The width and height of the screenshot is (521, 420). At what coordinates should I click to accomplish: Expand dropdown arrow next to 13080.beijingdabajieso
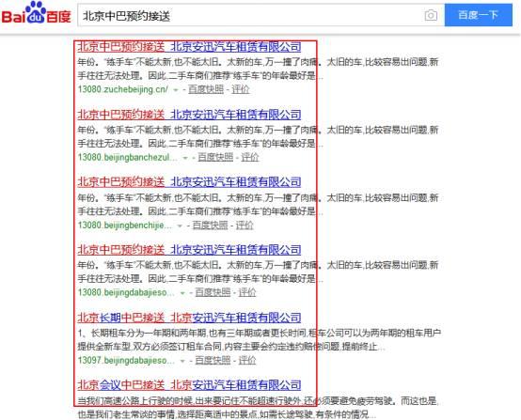click(x=182, y=293)
